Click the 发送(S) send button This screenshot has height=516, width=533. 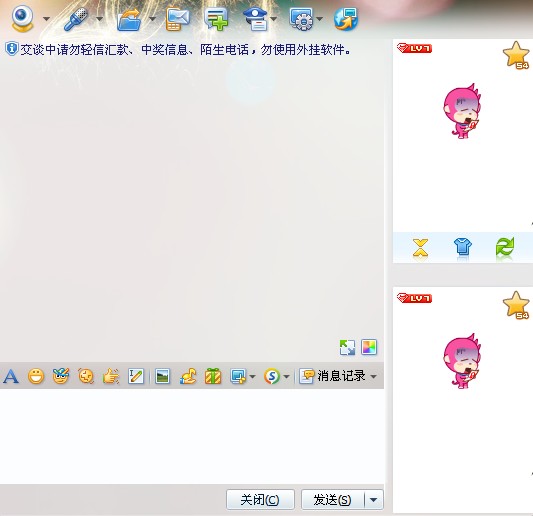coord(333,500)
